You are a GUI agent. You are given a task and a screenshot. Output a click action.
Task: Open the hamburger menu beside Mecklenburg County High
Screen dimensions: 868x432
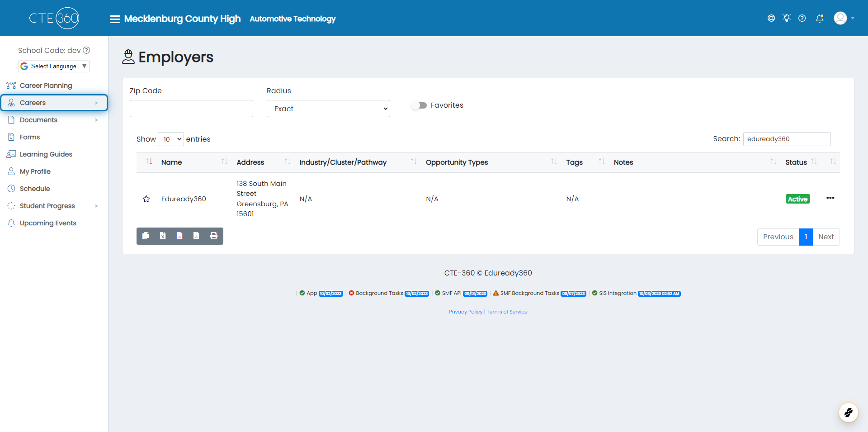click(115, 19)
